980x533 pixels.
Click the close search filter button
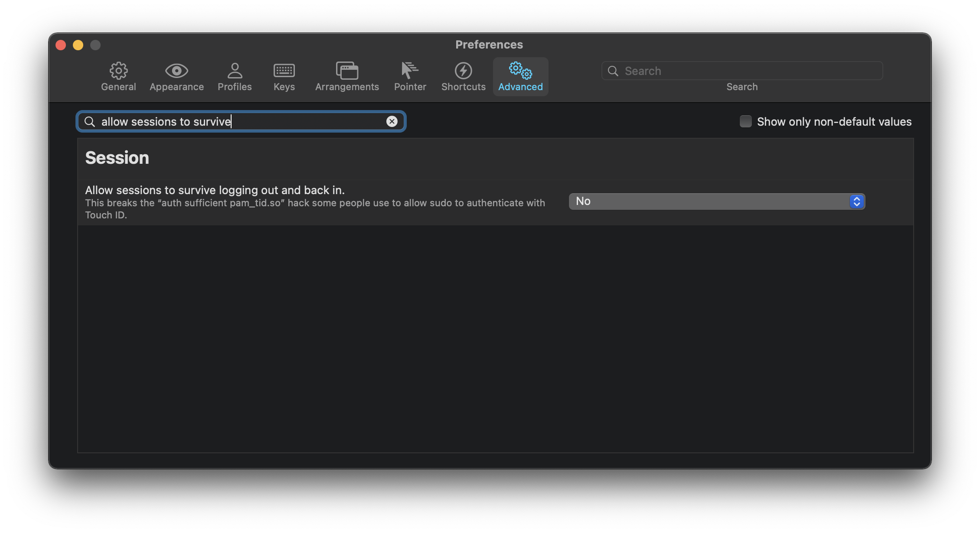392,121
